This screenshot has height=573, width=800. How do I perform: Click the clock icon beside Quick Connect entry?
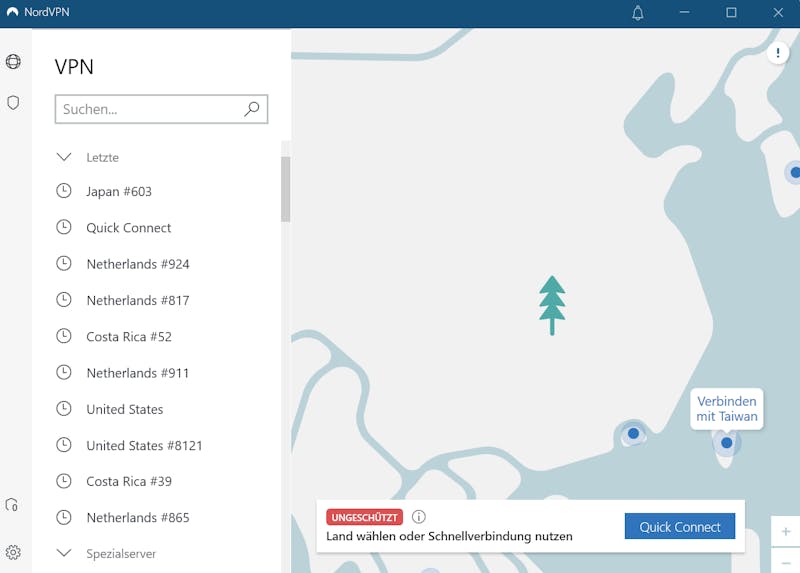pyautogui.click(x=64, y=227)
